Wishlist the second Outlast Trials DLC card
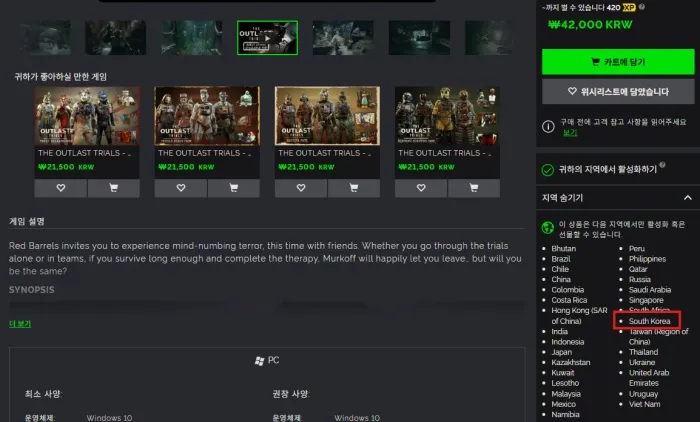Screen dimensions: 700x422 (181, 188)
